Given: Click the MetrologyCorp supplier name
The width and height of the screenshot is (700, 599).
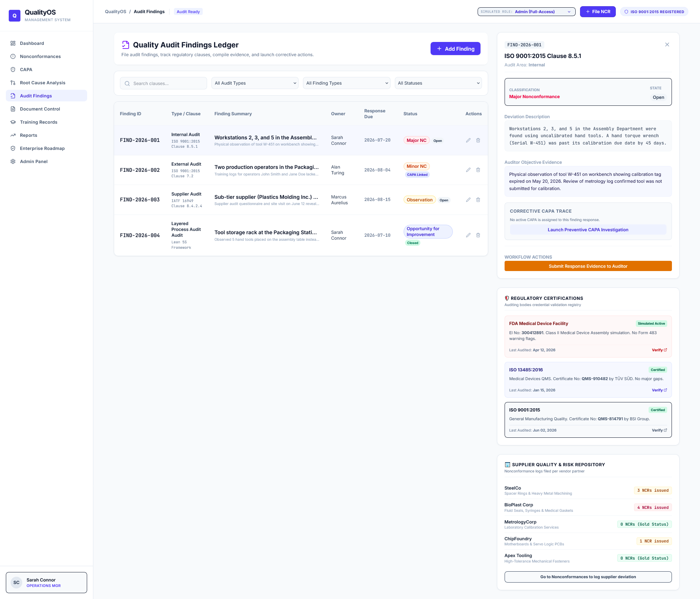Looking at the screenshot, I should pyautogui.click(x=520, y=522).
